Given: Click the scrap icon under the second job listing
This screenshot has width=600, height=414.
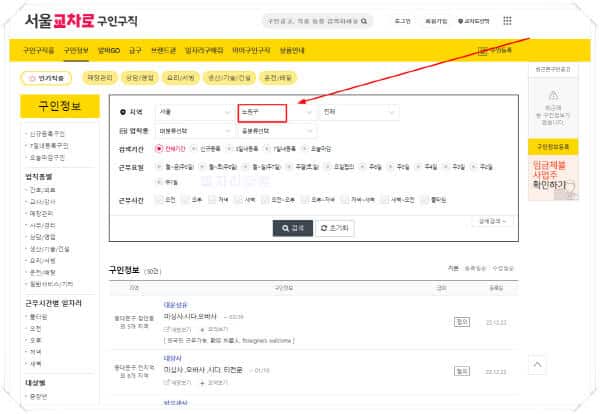Looking at the screenshot, I should point(202,383).
